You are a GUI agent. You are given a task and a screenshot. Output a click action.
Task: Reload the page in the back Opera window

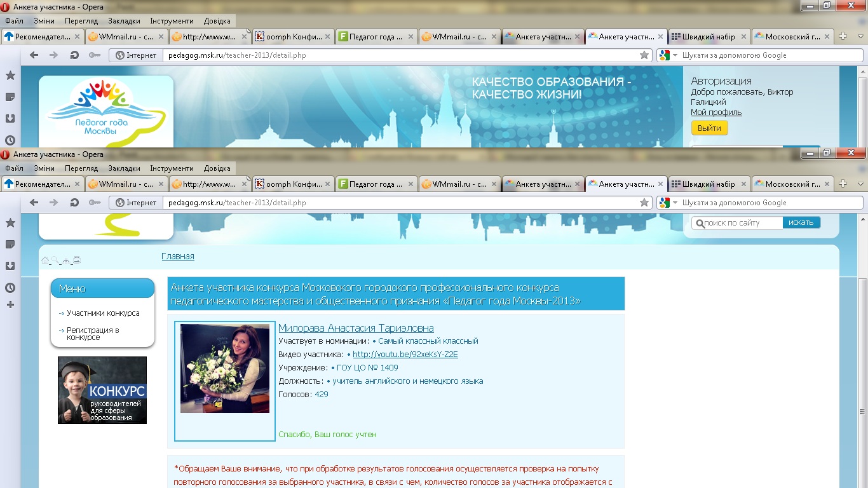(74, 55)
